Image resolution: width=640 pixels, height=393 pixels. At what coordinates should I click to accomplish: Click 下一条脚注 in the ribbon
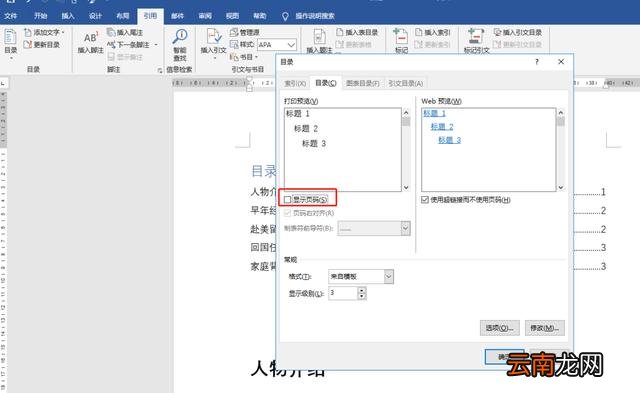(129, 44)
